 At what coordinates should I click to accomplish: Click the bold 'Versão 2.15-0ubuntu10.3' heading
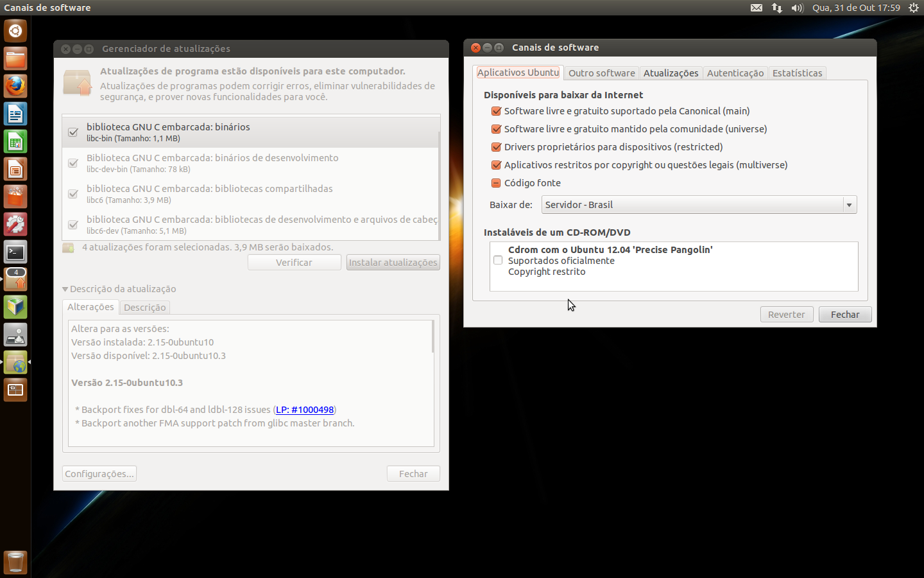click(x=127, y=383)
